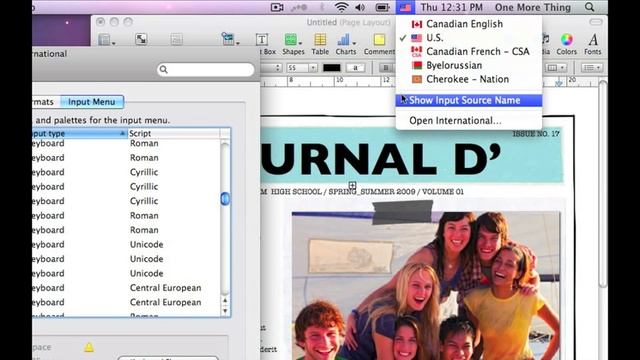The height and width of the screenshot is (360, 640).
Task: Click the input list scroll up arrow
Action: pyautogui.click(x=225, y=301)
